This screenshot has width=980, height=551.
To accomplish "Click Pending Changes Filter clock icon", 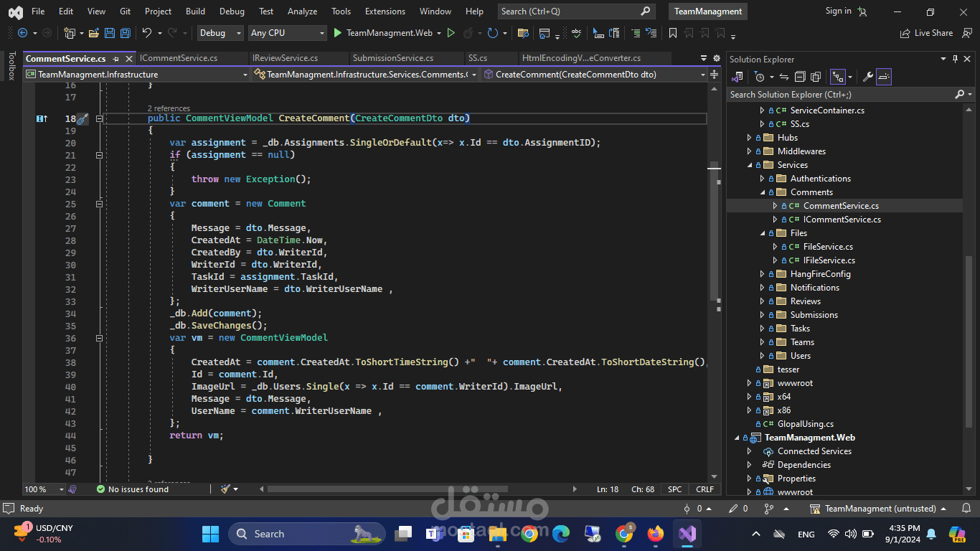I will click(x=760, y=77).
